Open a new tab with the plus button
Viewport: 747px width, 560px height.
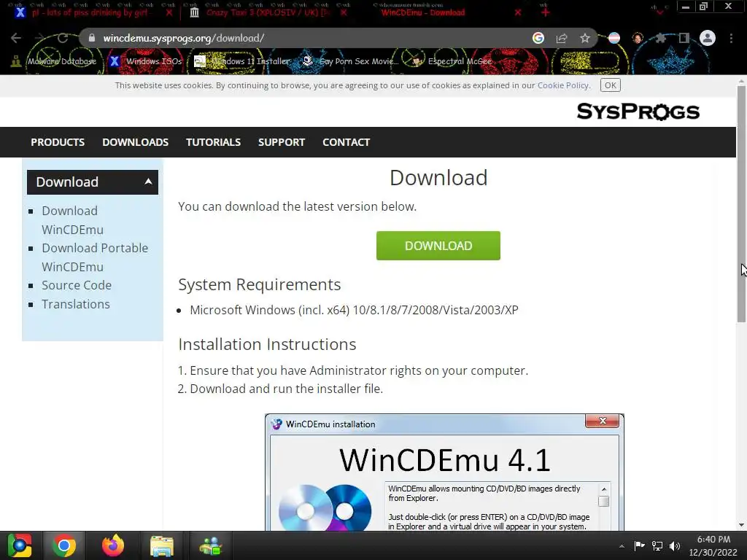click(546, 12)
